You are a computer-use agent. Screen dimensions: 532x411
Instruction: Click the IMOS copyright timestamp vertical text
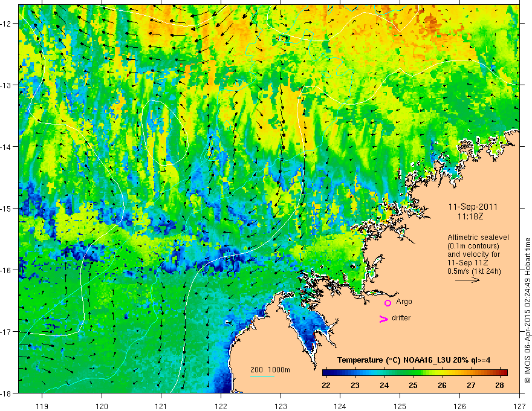(527, 311)
